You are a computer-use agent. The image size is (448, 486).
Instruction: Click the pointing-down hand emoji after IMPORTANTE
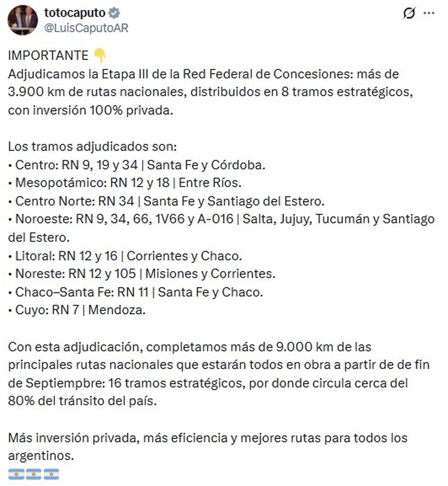coord(100,56)
